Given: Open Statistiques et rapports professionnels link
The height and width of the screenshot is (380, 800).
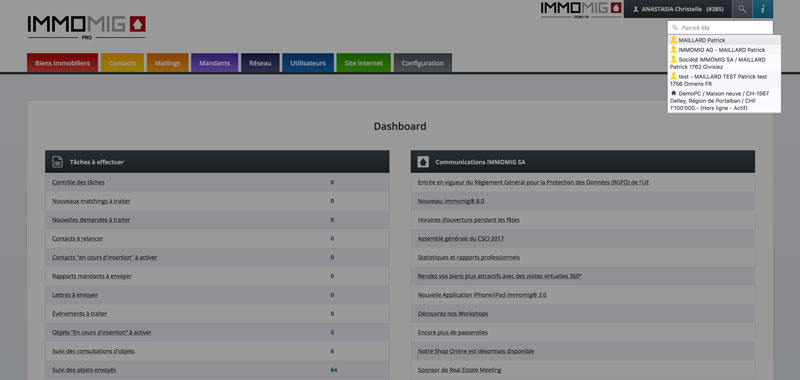Looking at the screenshot, I should tap(468, 257).
